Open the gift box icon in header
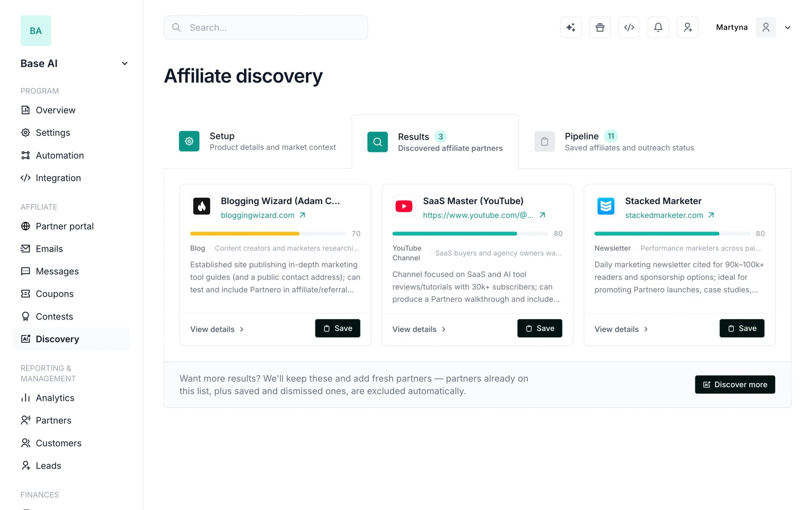Viewport: 812px width, 510px height. 600,28
